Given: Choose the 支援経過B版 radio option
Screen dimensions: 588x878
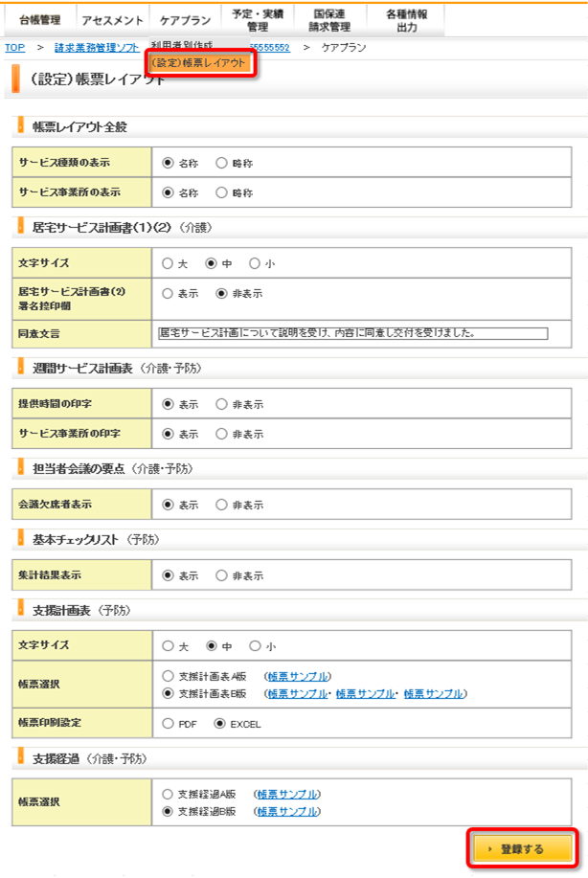Looking at the screenshot, I should click(x=168, y=811).
